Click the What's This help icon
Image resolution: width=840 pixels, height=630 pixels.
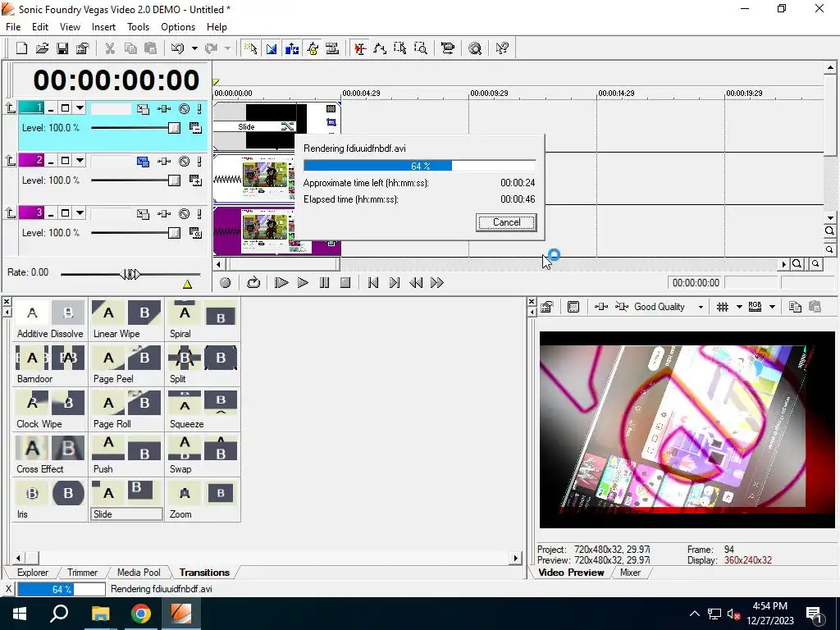(x=502, y=48)
